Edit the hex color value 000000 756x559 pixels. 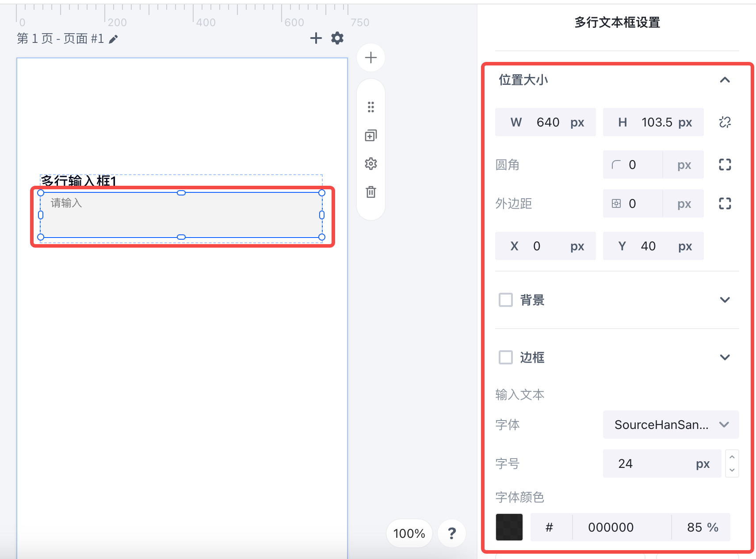point(622,527)
